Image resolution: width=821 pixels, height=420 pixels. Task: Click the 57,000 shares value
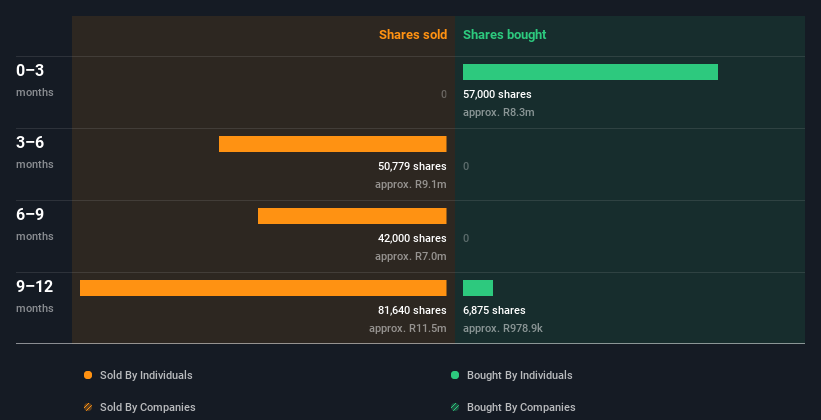497,94
